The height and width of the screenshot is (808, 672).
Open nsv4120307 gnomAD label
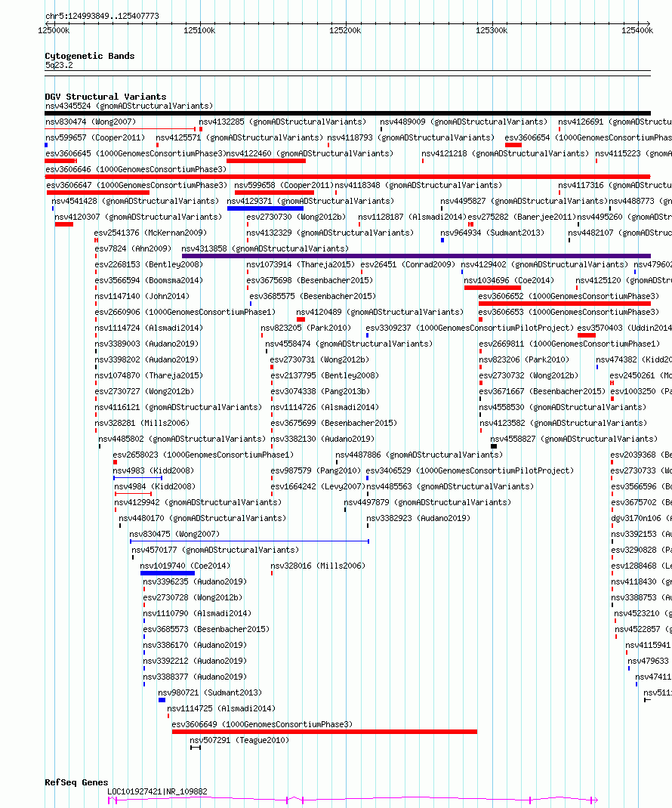pos(138,217)
